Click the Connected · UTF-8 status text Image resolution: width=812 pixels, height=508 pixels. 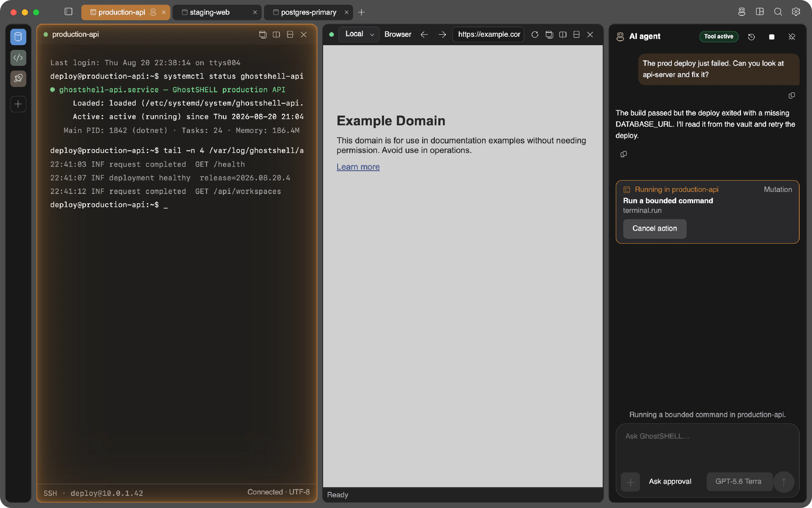click(279, 492)
